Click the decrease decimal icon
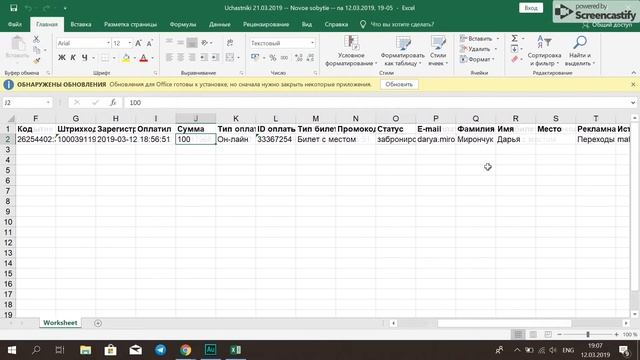Screen dimensions: 640x360 pyautogui.click(x=311, y=58)
